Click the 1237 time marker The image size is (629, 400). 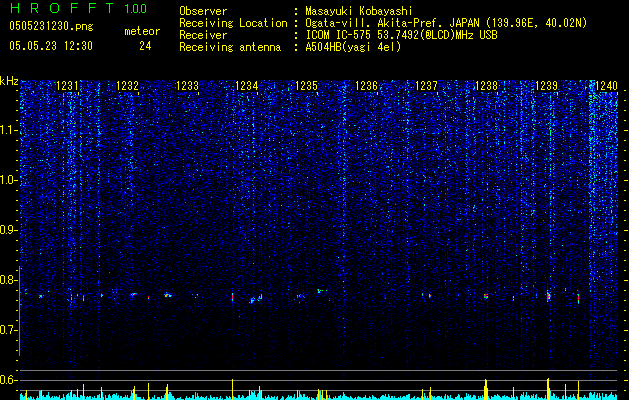(x=426, y=86)
